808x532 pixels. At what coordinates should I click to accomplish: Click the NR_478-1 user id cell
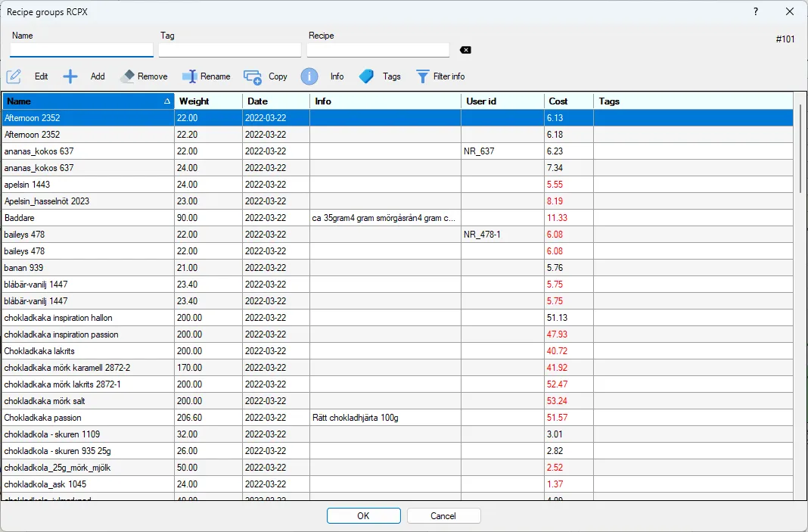(502, 234)
